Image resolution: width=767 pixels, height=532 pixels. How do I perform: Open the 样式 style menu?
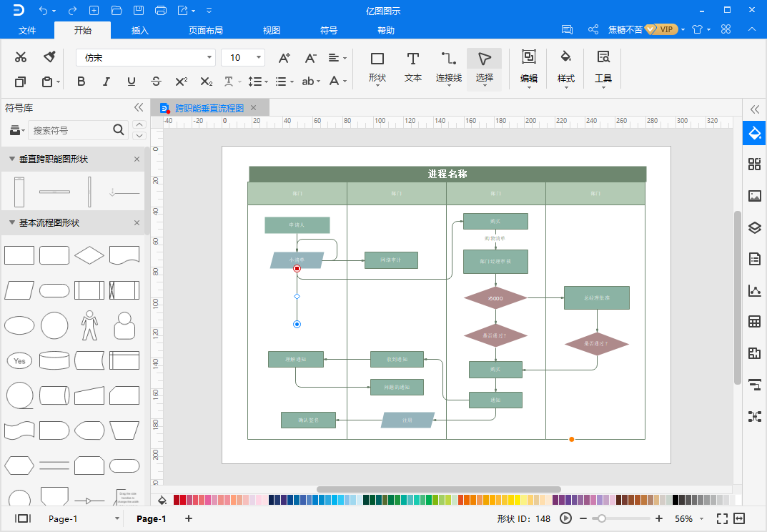[x=566, y=69]
